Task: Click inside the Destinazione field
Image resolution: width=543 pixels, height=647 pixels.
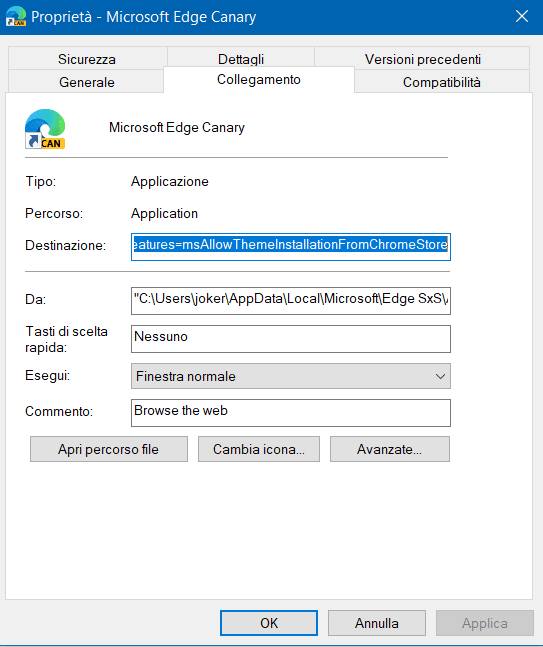Action: (291, 247)
